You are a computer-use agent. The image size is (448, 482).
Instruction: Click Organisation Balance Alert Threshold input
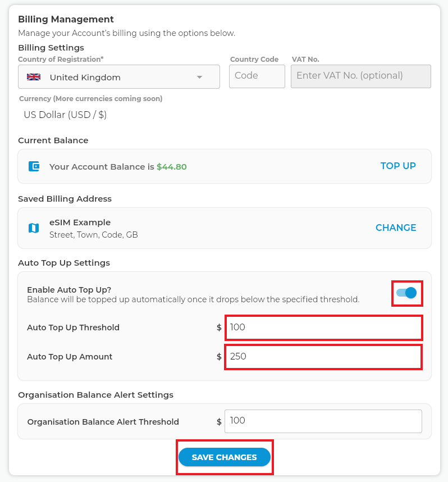(323, 421)
